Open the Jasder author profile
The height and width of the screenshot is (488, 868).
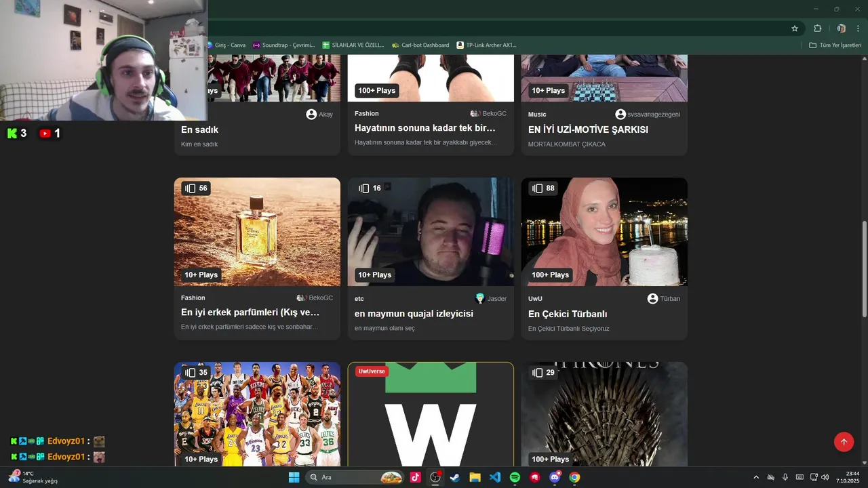[491, 298]
